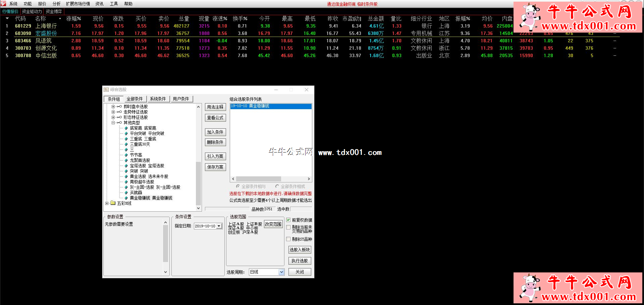Switch to the 系统条件 tab
Viewport: 644px width, 305px height.
click(x=158, y=99)
